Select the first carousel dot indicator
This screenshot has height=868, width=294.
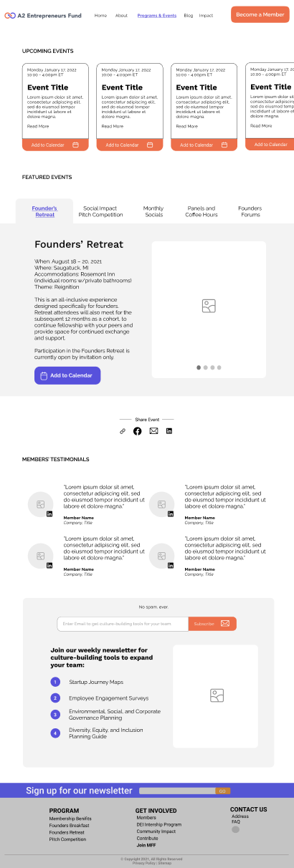(199, 367)
